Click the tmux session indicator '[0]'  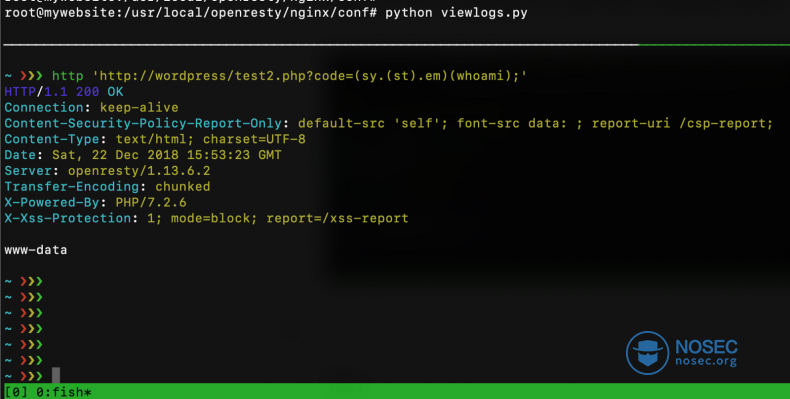pyautogui.click(x=16, y=392)
